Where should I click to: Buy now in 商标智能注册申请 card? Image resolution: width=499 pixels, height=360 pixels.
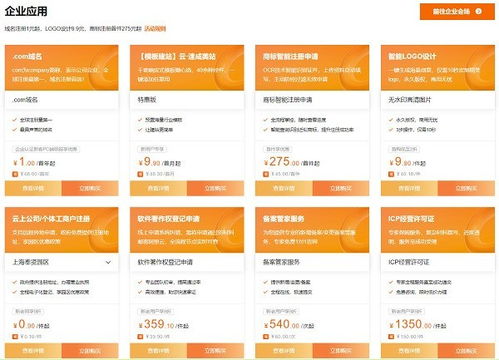click(341, 188)
